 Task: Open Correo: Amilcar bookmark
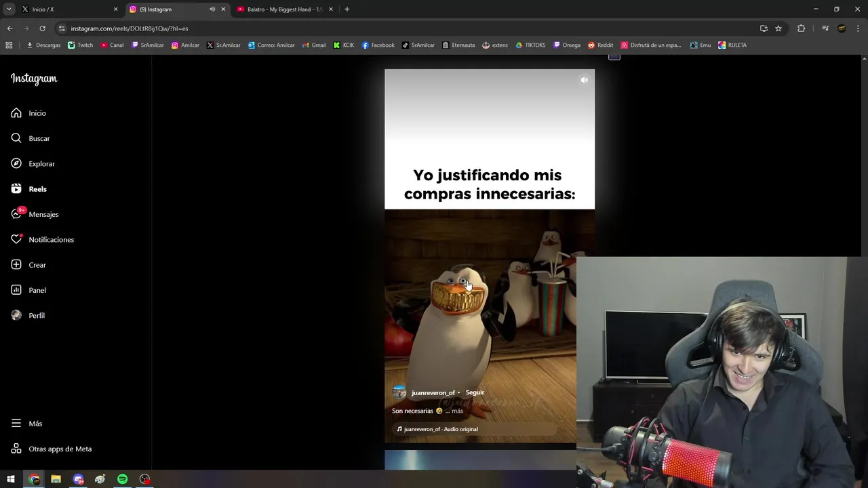(271, 45)
